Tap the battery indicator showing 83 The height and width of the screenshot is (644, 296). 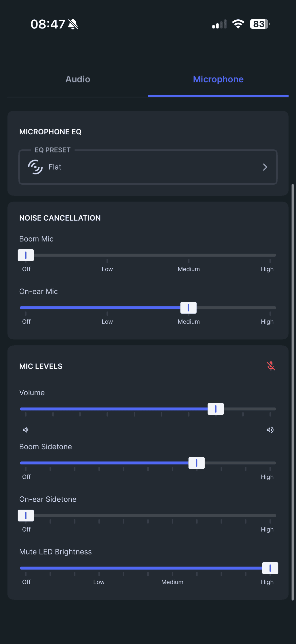260,24
